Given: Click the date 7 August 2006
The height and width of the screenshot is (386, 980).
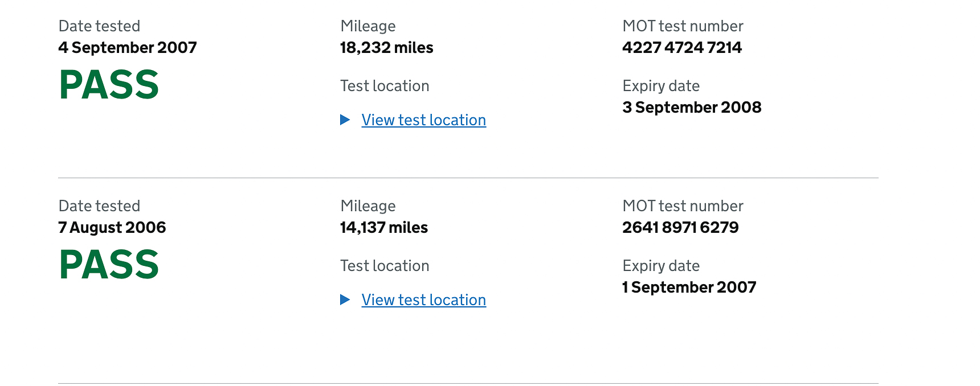Looking at the screenshot, I should click(112, 228).
